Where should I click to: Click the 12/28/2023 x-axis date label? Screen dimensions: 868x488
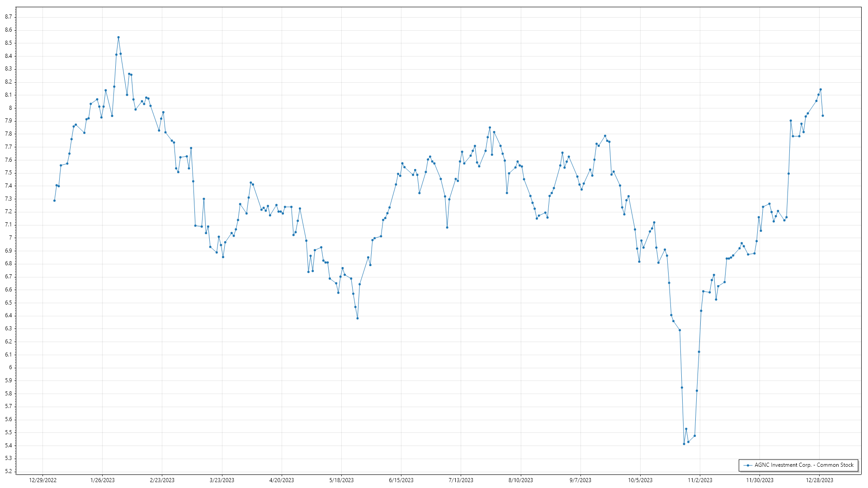click(x=820, y=480)
